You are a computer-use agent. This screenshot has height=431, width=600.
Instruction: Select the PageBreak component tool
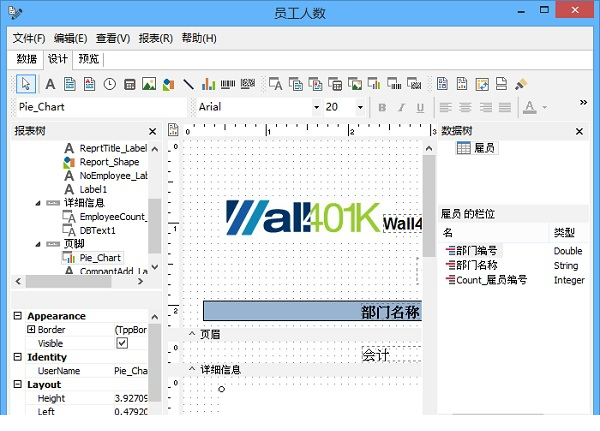tap(501, 84)
